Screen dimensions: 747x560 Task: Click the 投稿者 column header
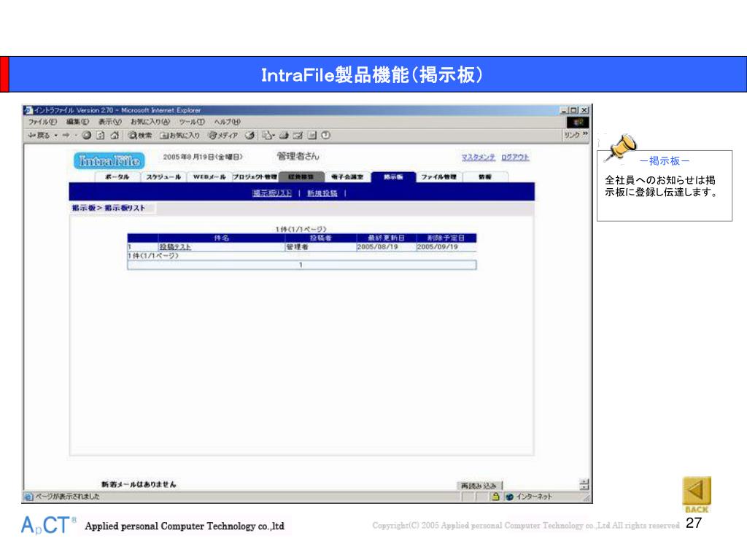[321, 238]
